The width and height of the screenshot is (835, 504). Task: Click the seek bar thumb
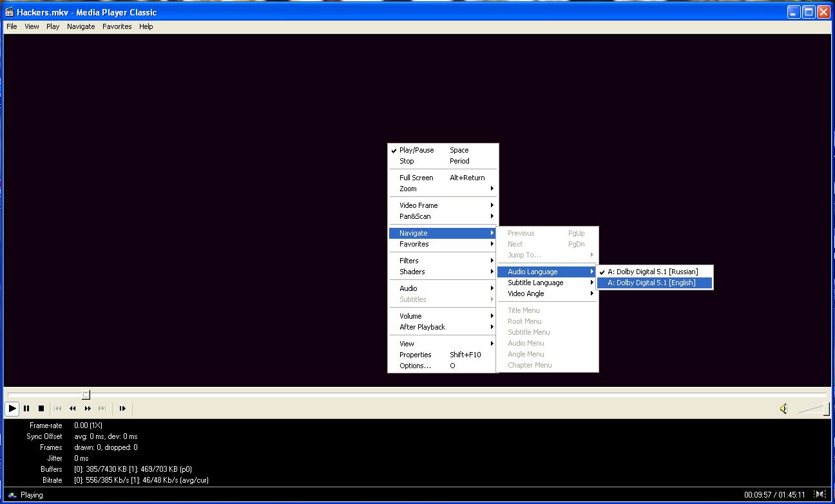pyautogui.click(x=86, y=395)
